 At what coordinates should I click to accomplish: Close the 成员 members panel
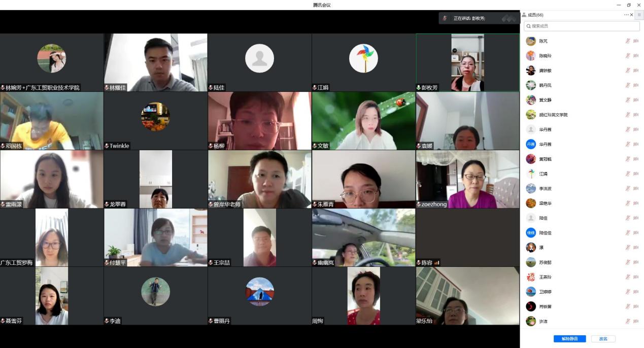632,15
